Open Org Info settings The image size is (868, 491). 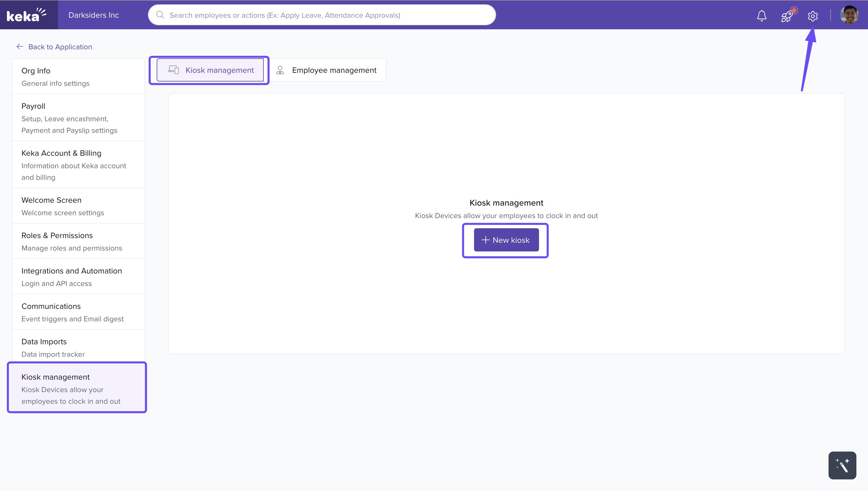[78, 77]
